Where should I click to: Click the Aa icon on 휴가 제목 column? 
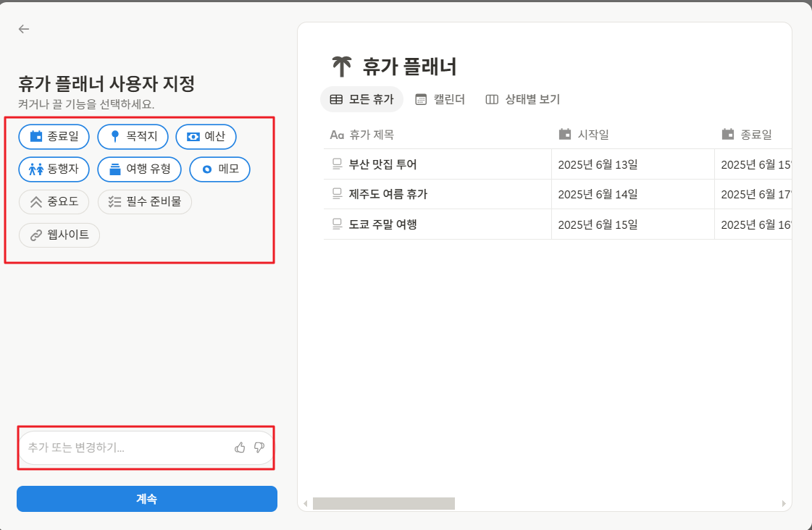pos(335,134)
